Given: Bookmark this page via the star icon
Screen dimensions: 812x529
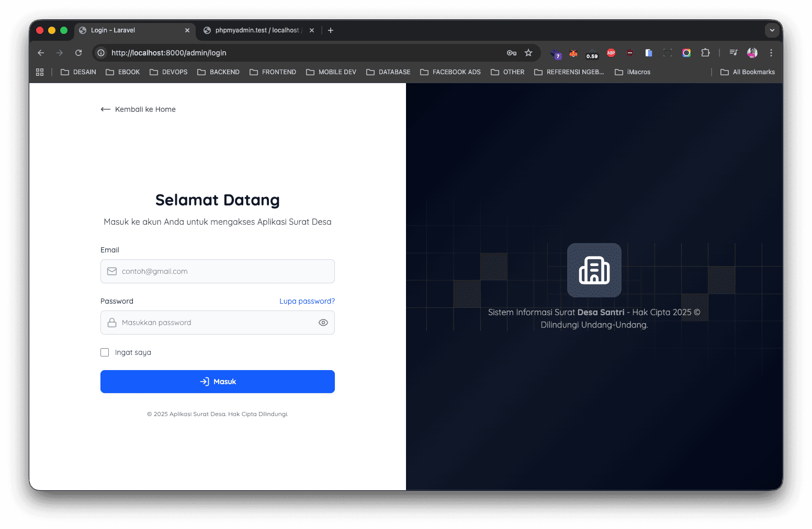Looking at the screenshot, I should click(528, 53).
